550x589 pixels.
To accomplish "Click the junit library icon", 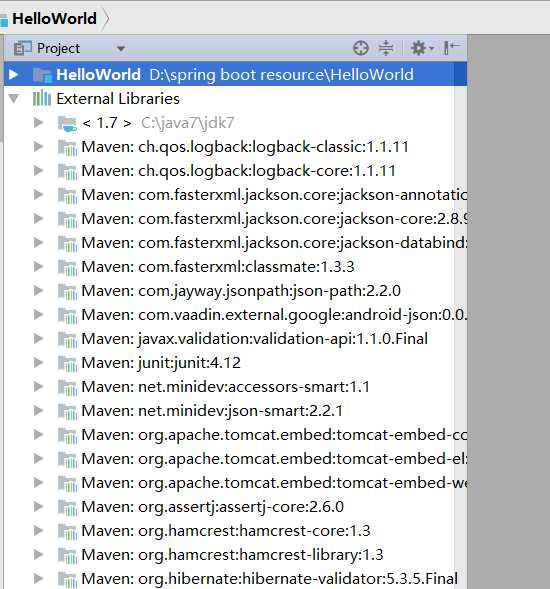I will point(67,364).
